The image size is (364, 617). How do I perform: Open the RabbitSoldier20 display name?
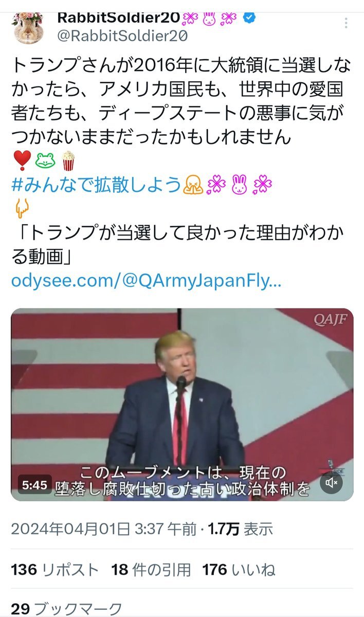coord(118,17)
